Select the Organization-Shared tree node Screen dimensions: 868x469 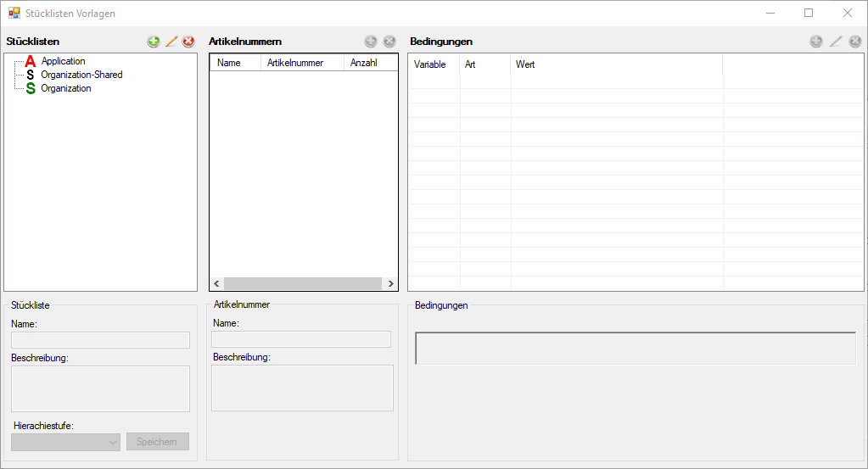click(81, 75)
